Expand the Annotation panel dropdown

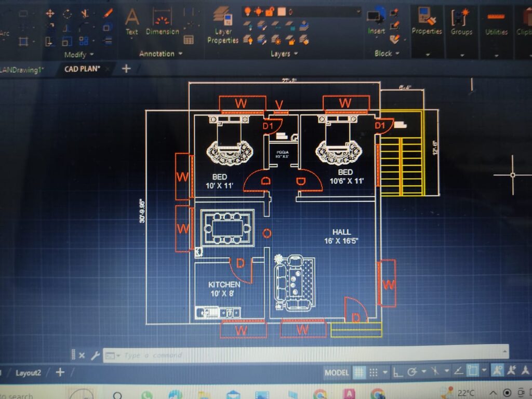[161, 54]
